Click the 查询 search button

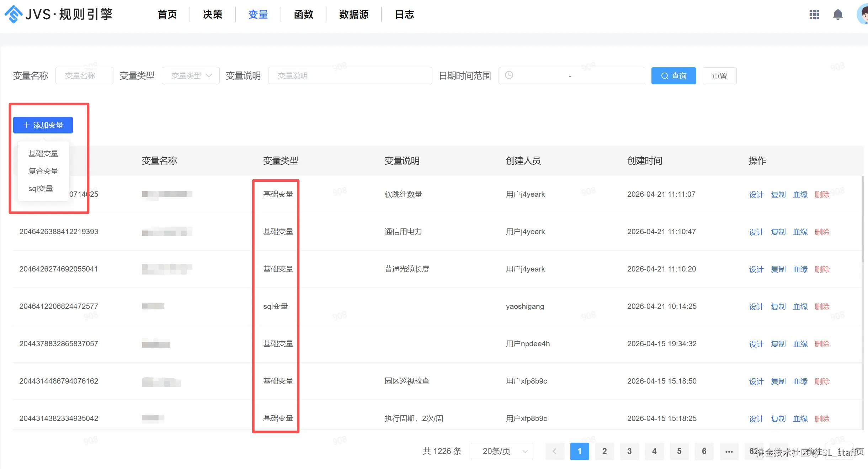673,75
